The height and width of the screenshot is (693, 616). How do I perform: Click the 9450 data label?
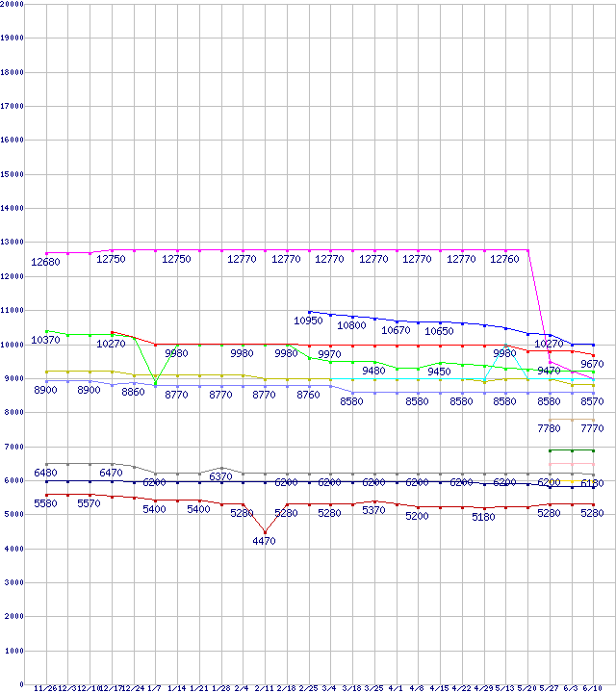pyautogui.click(x=440, y=372)
